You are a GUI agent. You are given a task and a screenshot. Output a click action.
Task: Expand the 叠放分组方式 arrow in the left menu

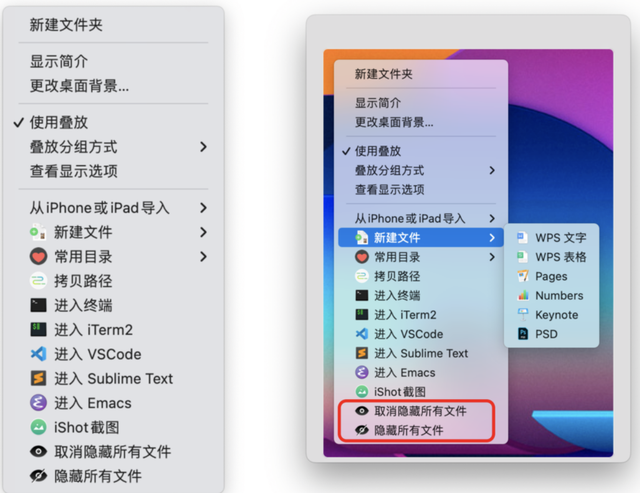[x=203, y=147]
